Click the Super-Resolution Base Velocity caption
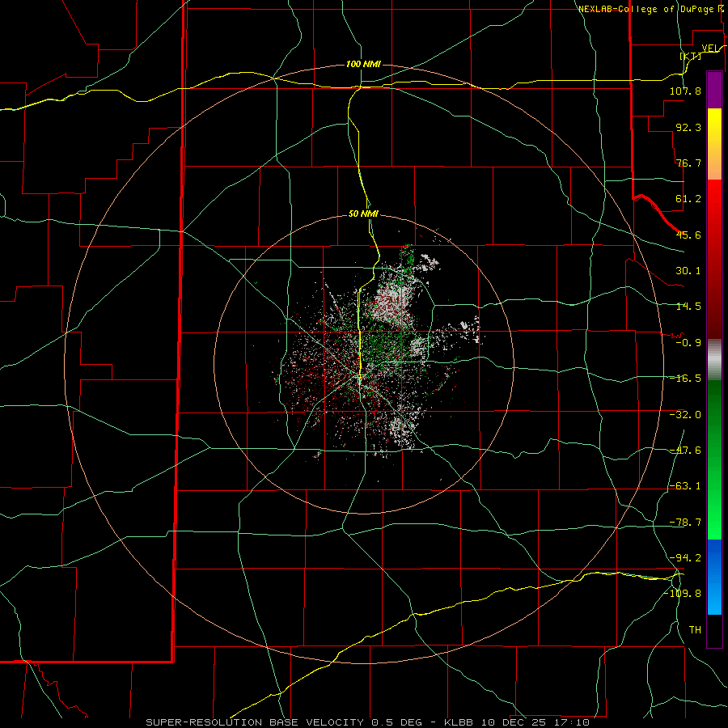This screenshot has height=728, width=728. coord(368,722)
